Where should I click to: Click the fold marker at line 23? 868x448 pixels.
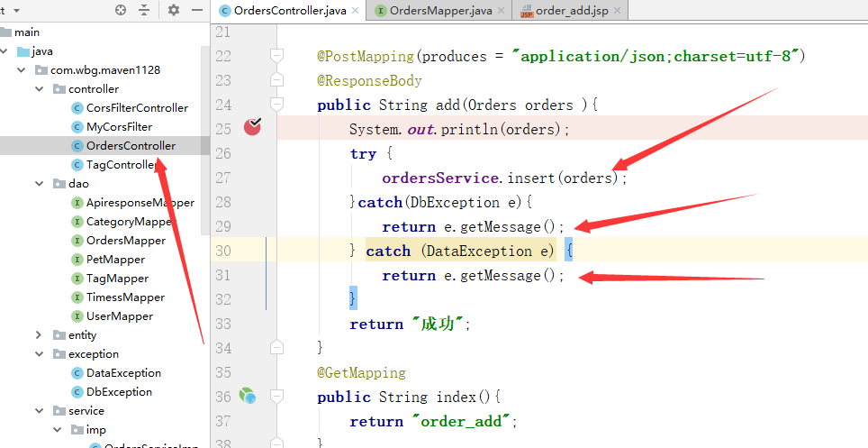pos(276,80)
